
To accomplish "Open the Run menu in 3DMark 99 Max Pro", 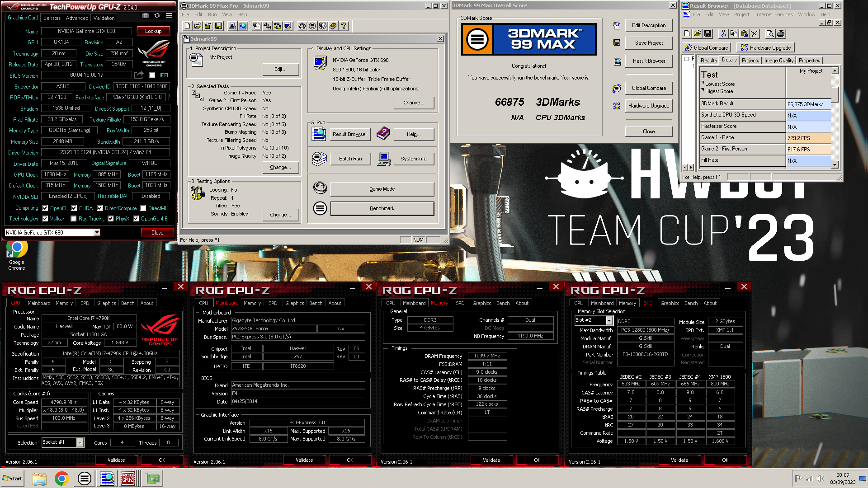I will click(x=212, y=14).
